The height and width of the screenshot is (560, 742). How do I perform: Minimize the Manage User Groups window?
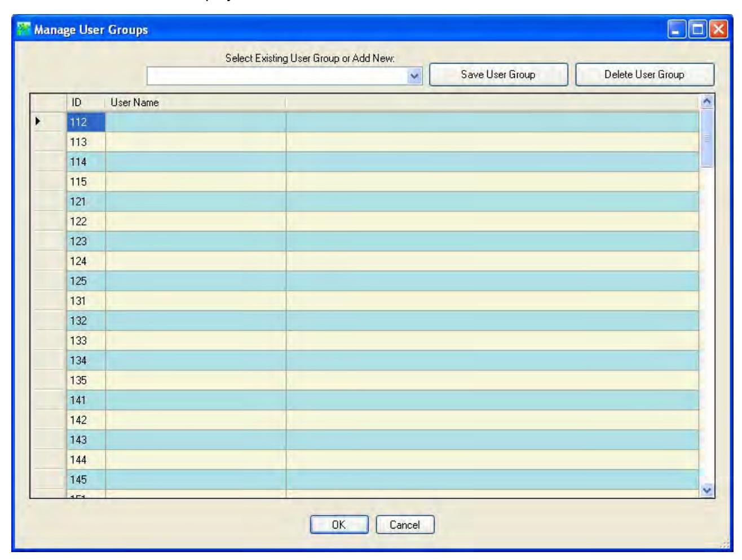coord(677,29)
